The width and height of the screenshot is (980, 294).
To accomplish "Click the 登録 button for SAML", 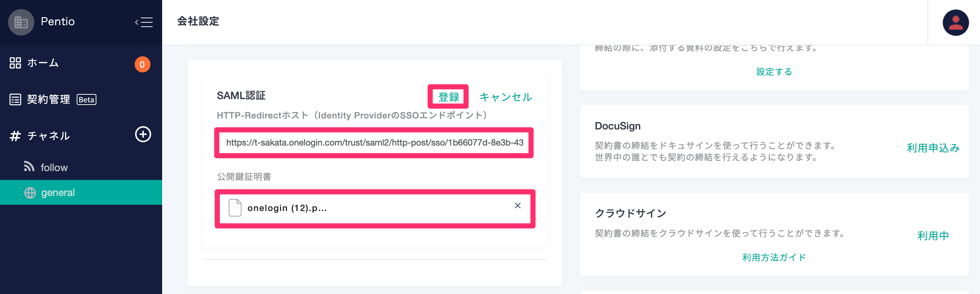I will 448,97.
